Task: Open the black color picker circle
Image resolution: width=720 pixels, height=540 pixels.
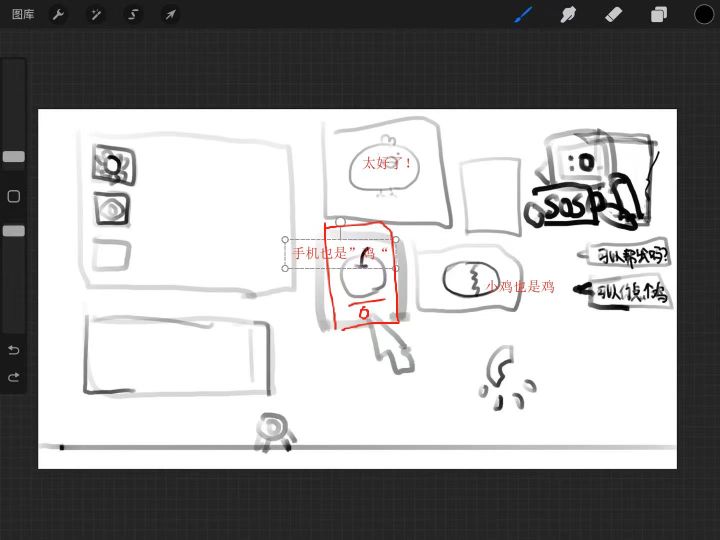Action: (703, 15)
